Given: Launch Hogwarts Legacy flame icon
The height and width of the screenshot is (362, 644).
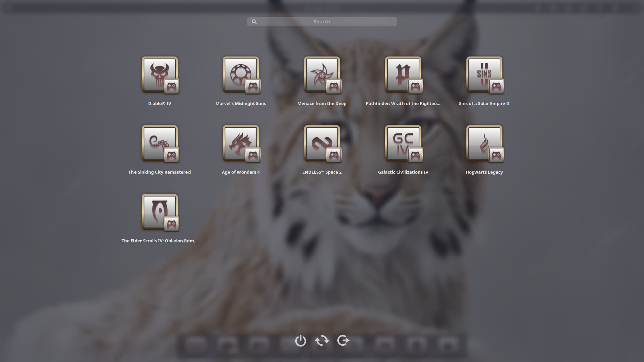Looking at the screenshot, I should tap(484, 144).
